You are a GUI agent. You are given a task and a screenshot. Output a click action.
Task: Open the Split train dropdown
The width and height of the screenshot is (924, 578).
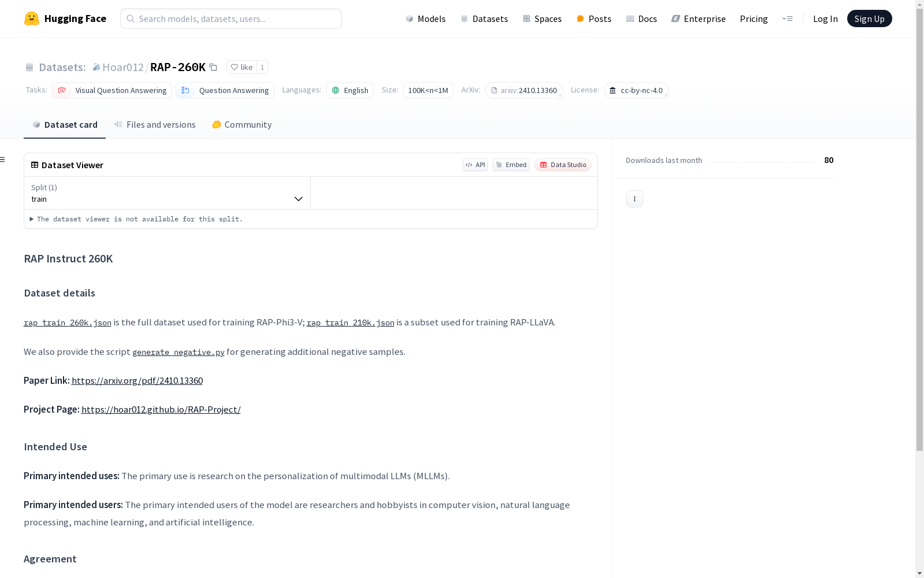tap(167, 193)
